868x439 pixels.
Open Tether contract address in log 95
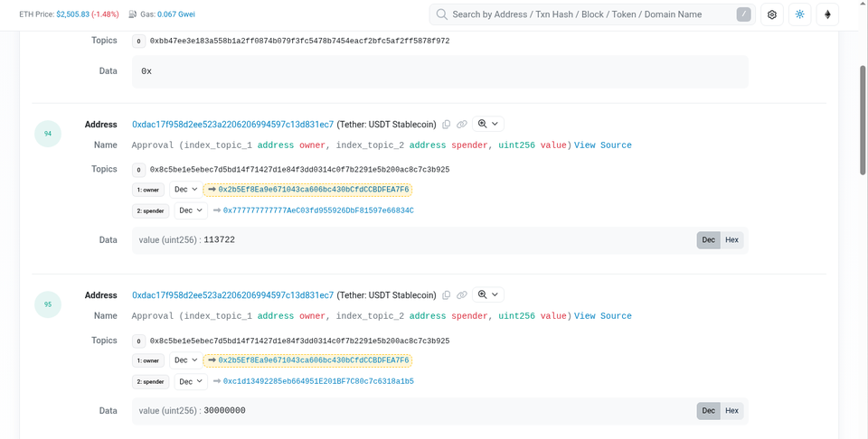point(233,295)
